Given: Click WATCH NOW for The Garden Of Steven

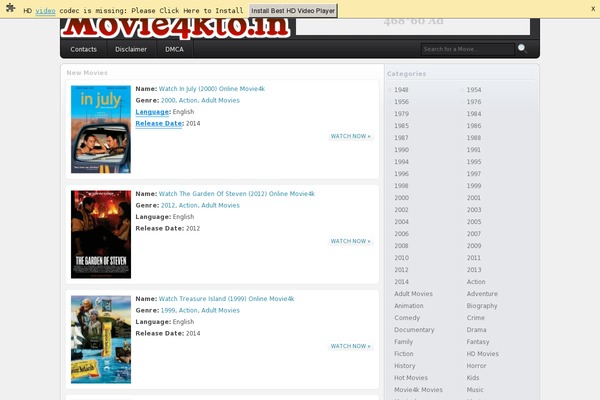Looking at the screenshot, I should click(x=351, y=241).
